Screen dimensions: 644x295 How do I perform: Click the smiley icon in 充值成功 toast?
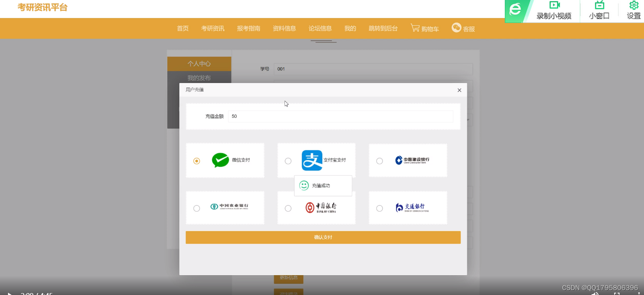pyautogui.click(x=304, y=186)
